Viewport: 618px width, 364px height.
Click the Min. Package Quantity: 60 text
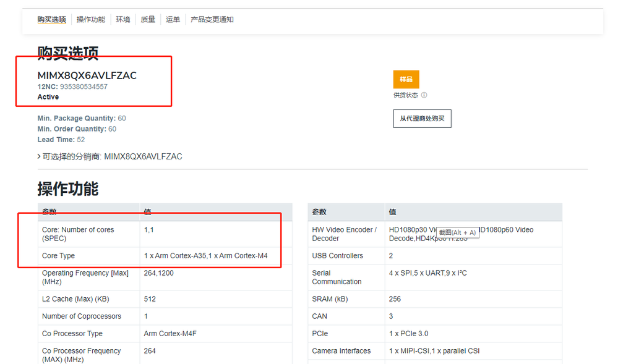coord(80,118)
